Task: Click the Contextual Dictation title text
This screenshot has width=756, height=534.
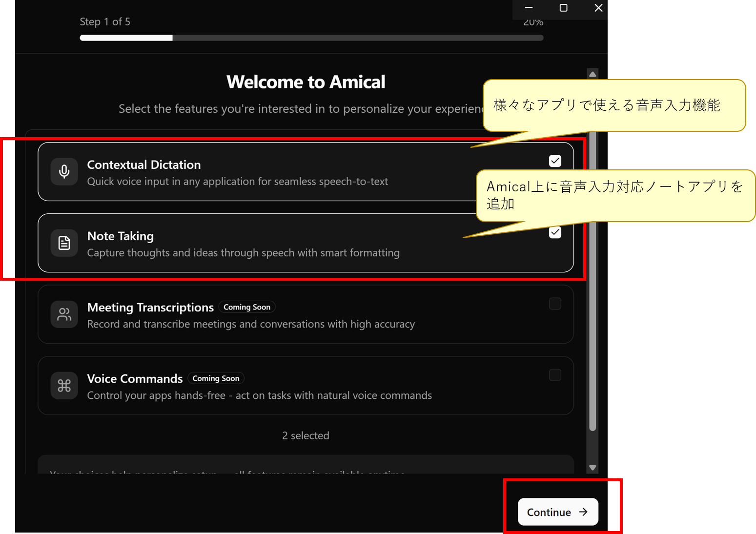Action: (144, 165)
